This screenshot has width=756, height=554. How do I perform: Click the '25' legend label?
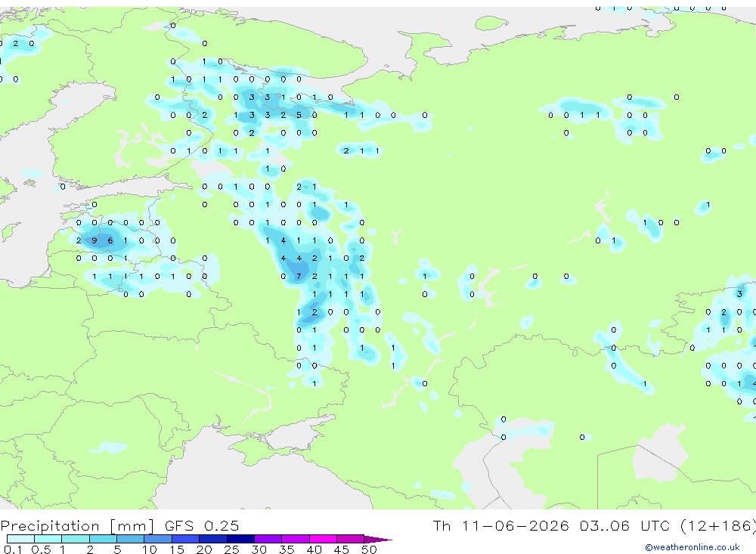[x=232, y=549]
